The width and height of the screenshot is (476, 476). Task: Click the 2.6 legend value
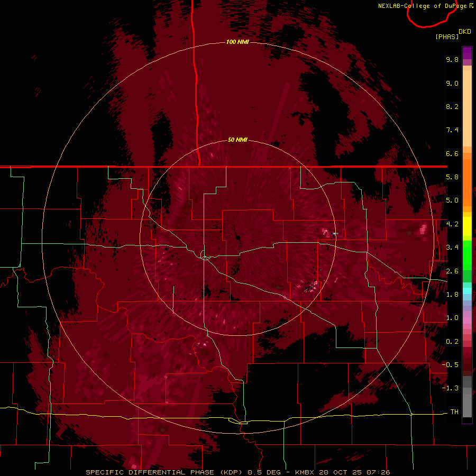click(x=452, y=271)
